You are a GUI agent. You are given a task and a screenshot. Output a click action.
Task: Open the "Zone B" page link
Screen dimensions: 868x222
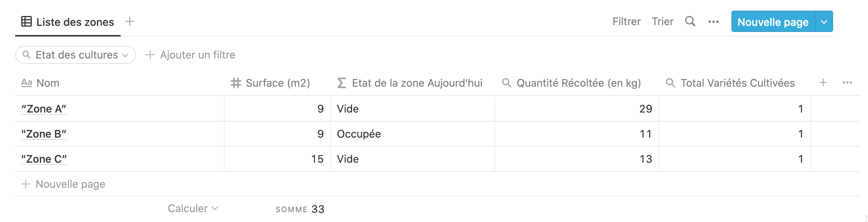pos(44,134)
